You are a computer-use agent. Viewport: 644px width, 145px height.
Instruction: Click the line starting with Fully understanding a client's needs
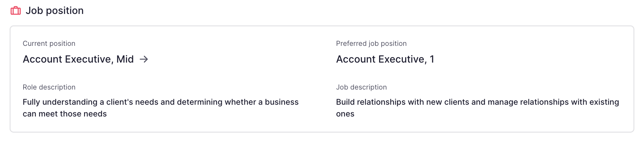(161, 102)
